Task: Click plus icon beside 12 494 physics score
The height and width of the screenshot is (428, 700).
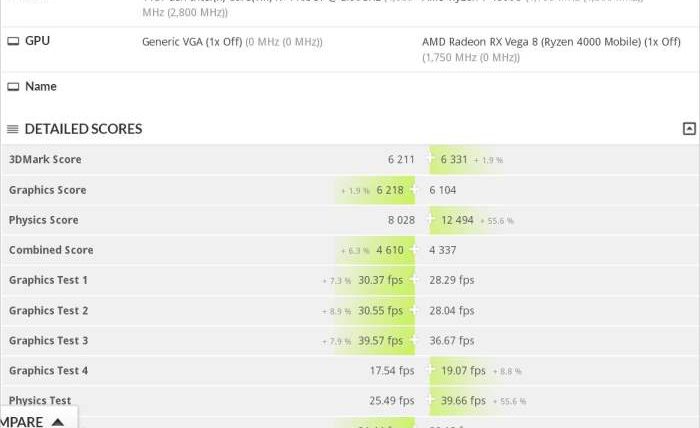Action: 431,220
